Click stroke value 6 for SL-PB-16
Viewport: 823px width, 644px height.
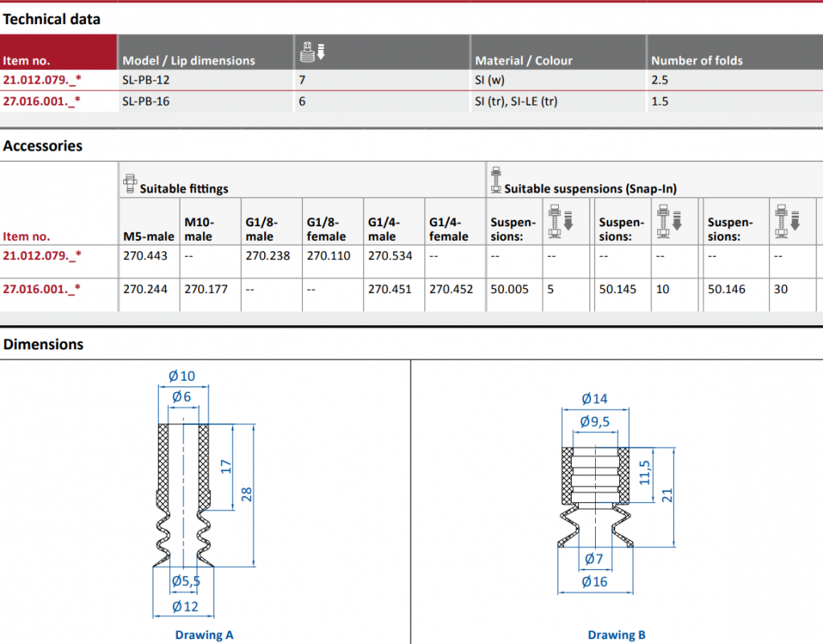[x=302, y=101]
